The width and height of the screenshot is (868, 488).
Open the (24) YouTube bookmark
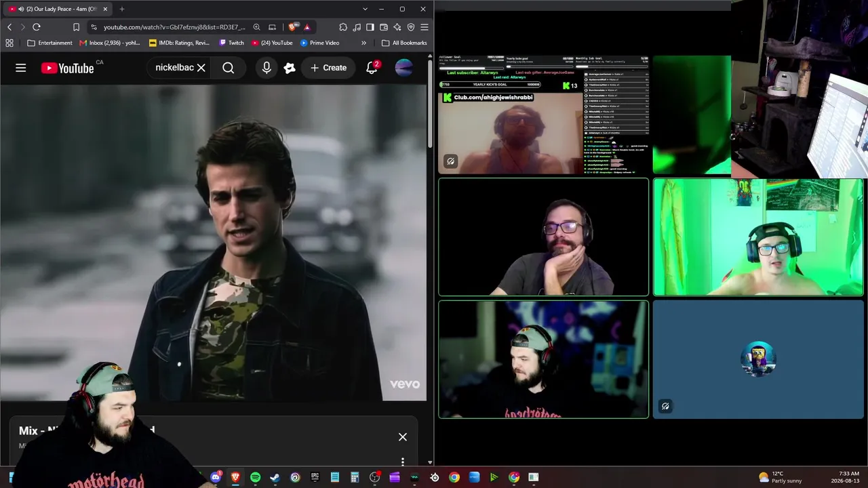(x=272, y=43)
